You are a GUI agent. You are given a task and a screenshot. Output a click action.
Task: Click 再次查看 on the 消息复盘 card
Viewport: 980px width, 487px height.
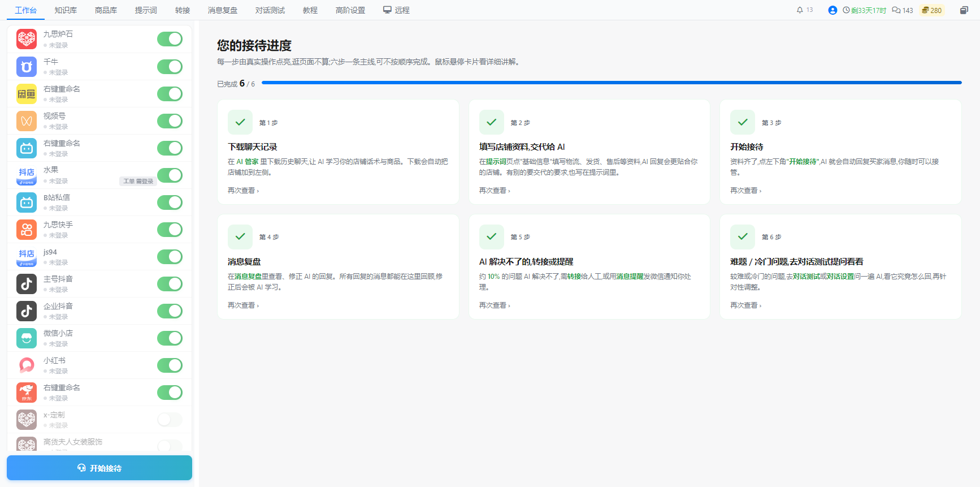point(243,305)
